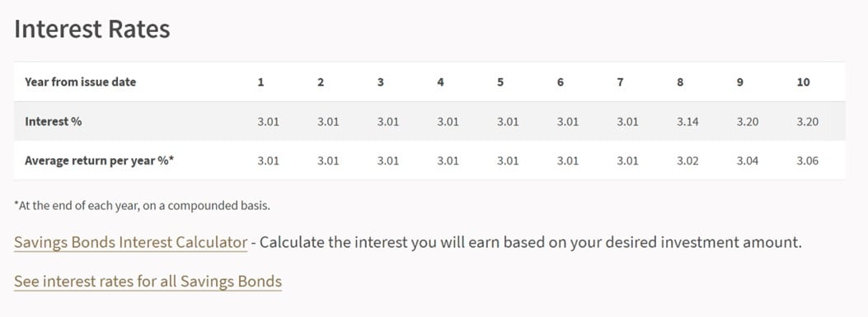Click the calculator description text

(530, 242)
